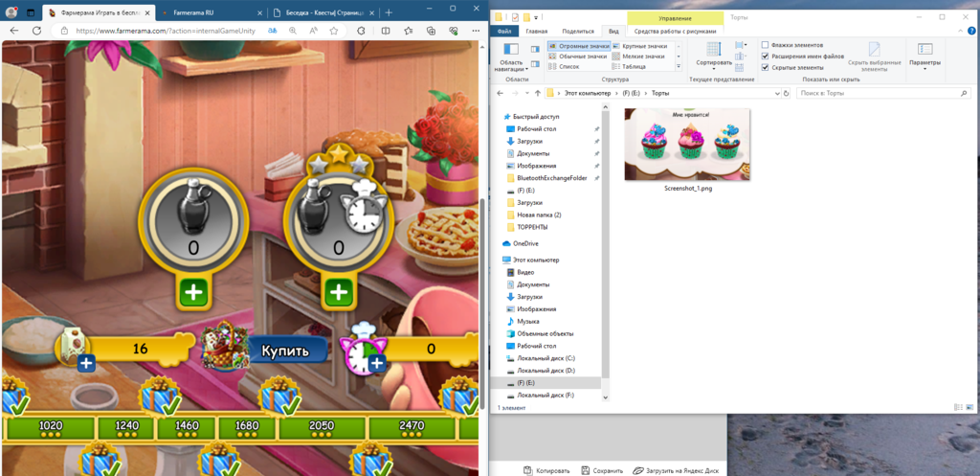Refresh the Торты folder in Explorer
The width and height of the screenshot is (980, 476).
pyautogui.click(x=787, y=93)
